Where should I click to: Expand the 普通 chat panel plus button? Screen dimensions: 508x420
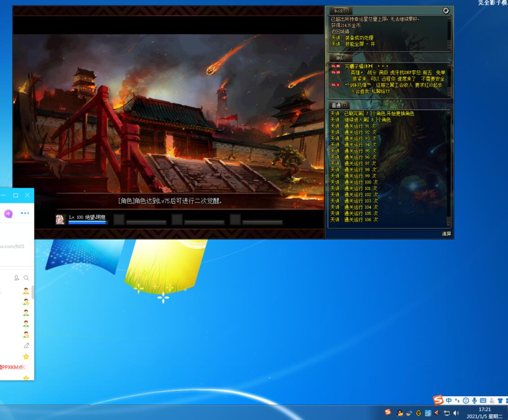click(x=345, y=105)
